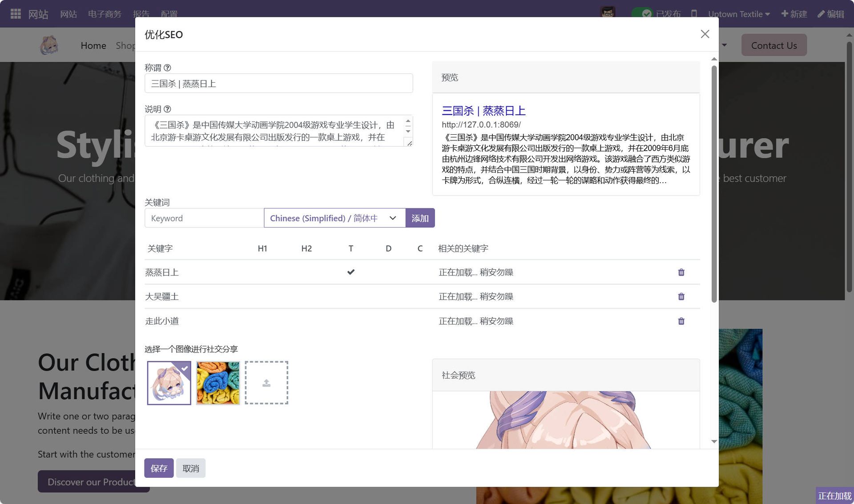Open the apps grid menu
854x504 pixels.
(x=16, y=14)
